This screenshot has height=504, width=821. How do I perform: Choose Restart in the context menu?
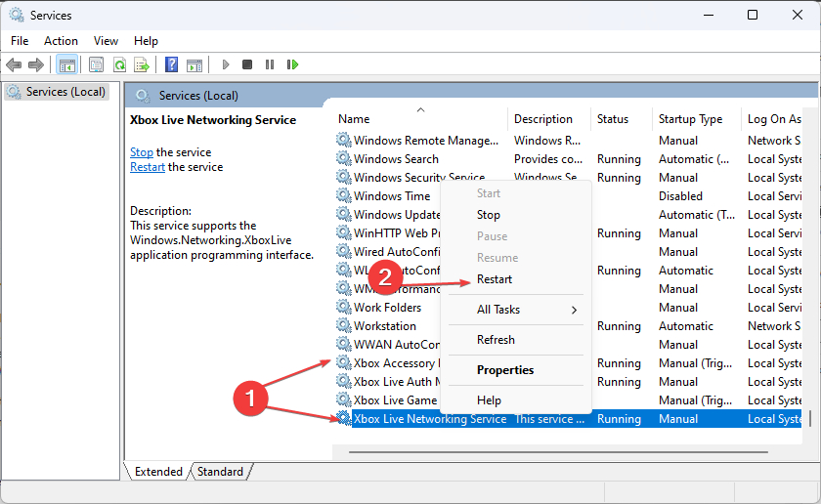click(495, 279)
